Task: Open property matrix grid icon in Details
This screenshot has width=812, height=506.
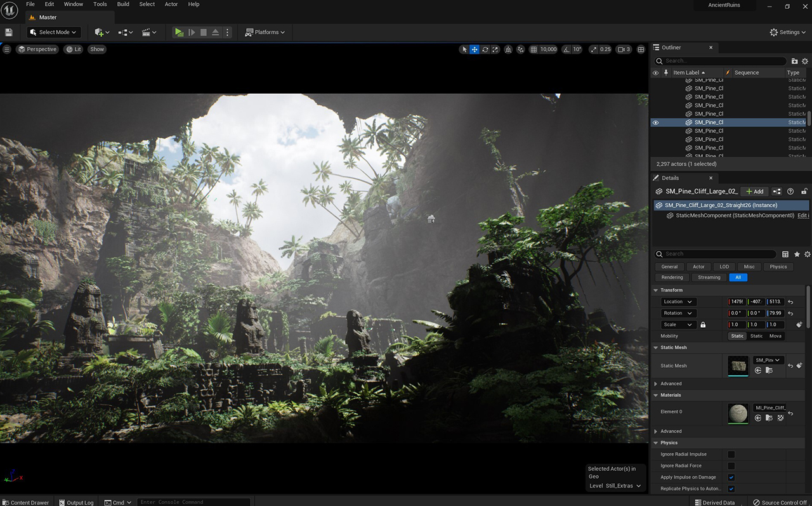Action: tap(785, 254)
